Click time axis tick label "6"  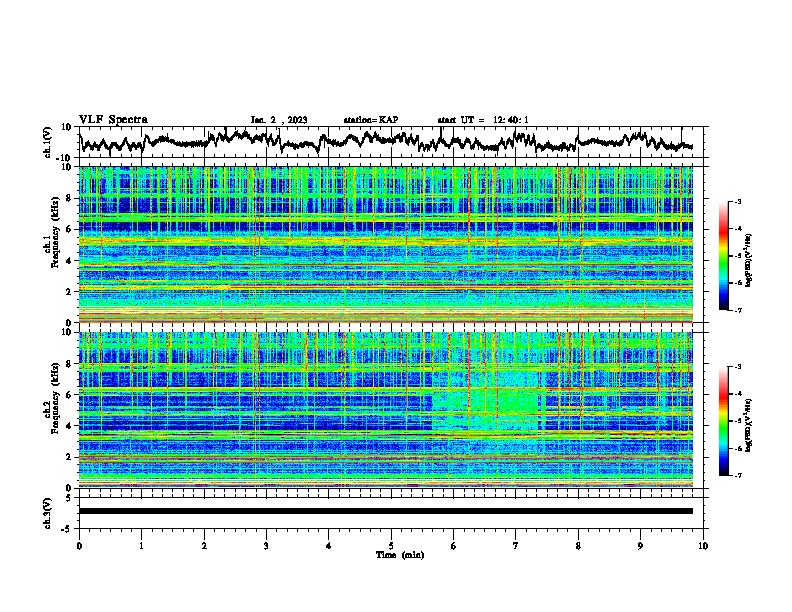(454, 546)
